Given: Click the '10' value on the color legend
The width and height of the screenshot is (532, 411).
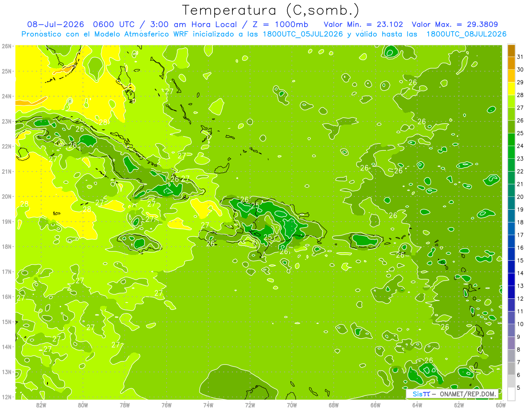Looking at the screenshot, I should click(520, 324).
